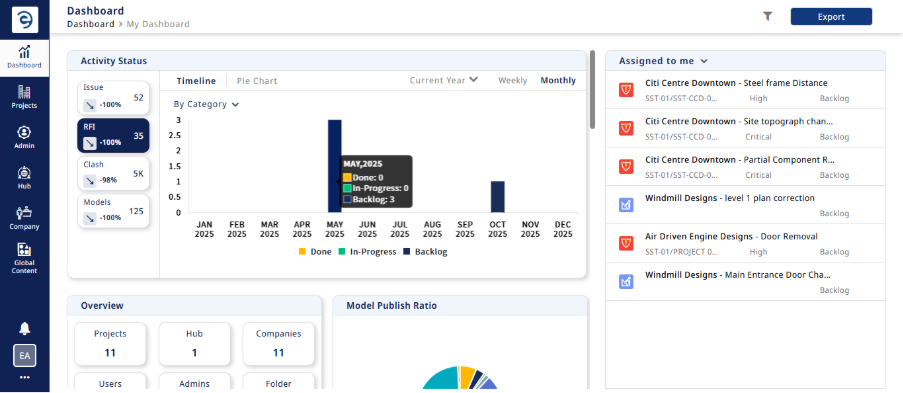This screenshot has width=903, height=393.
Task: Open Citi Centre Downtown Site topograph item
Action: (x=745, y=129)
